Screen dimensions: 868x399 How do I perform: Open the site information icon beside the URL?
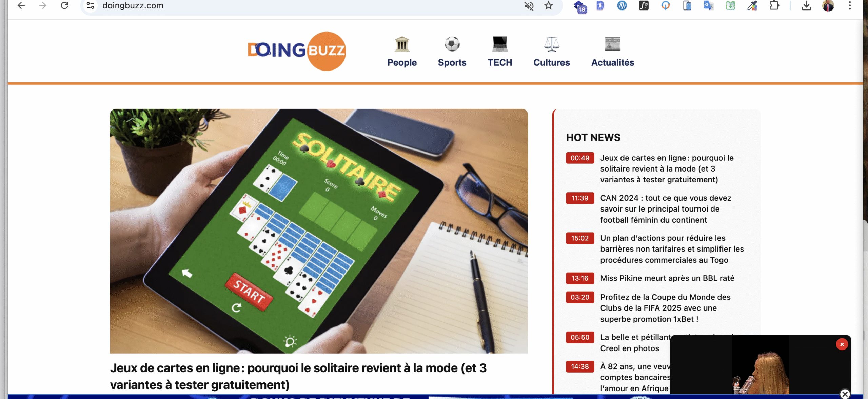coord(90,5)
